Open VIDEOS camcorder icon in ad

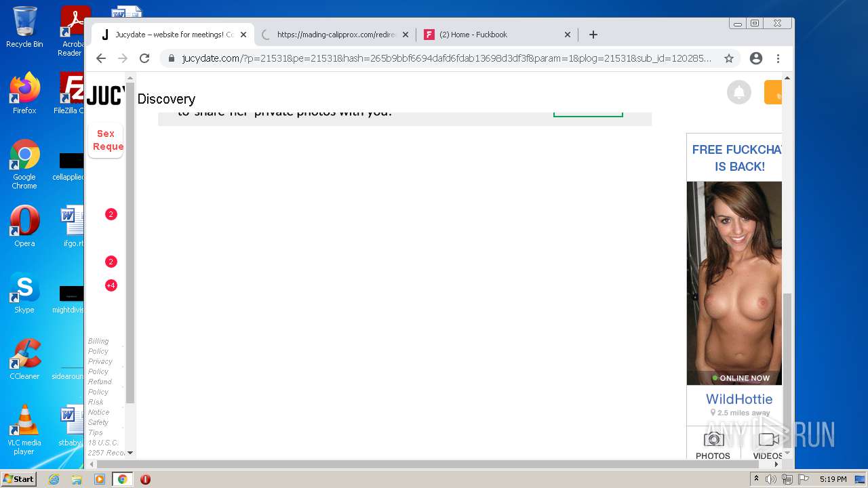(x=768, y=440)
